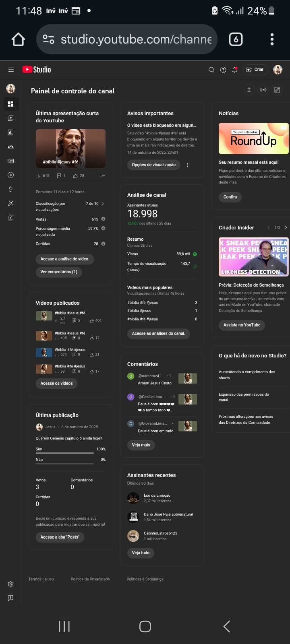Open the latest Short thumbnail
Screen dimensions: 290x644
coord(70,148)
